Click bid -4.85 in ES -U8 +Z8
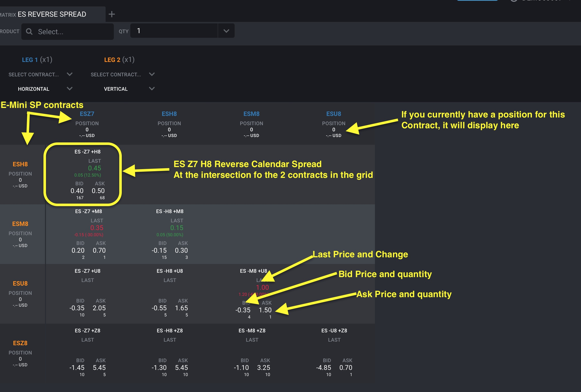The image size is (581, 392). (x=324, y=368)
